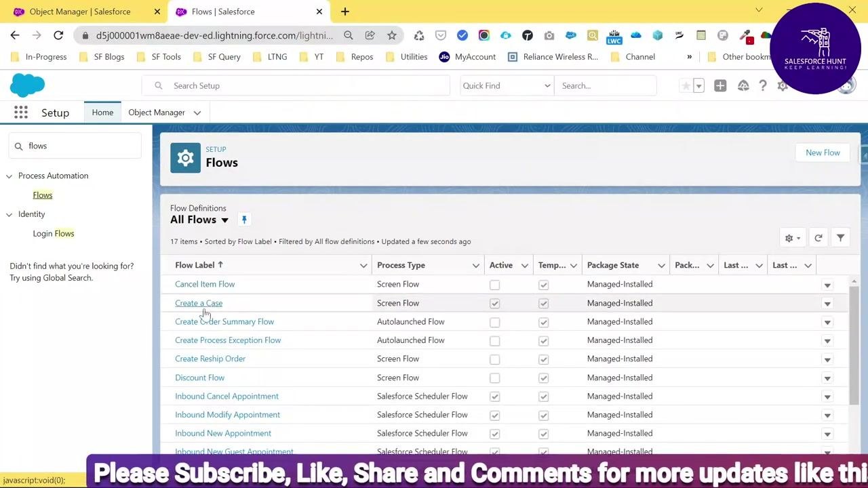
Task: Refresh the flows list view
Action: coord(818,238)
